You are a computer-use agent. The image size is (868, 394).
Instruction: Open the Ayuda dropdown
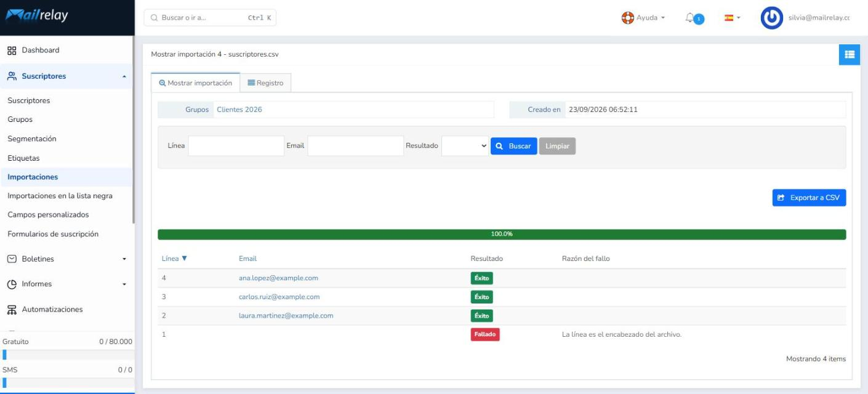650,18
